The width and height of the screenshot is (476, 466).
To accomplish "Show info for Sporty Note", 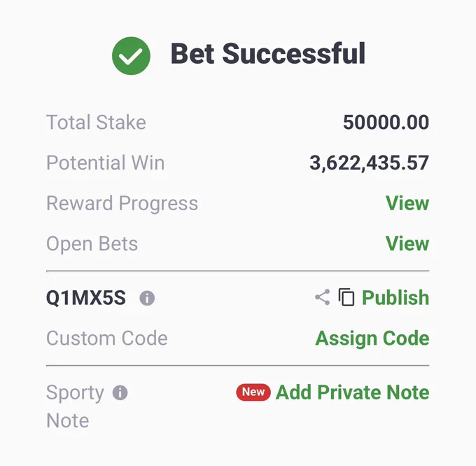I will point(120,392).
